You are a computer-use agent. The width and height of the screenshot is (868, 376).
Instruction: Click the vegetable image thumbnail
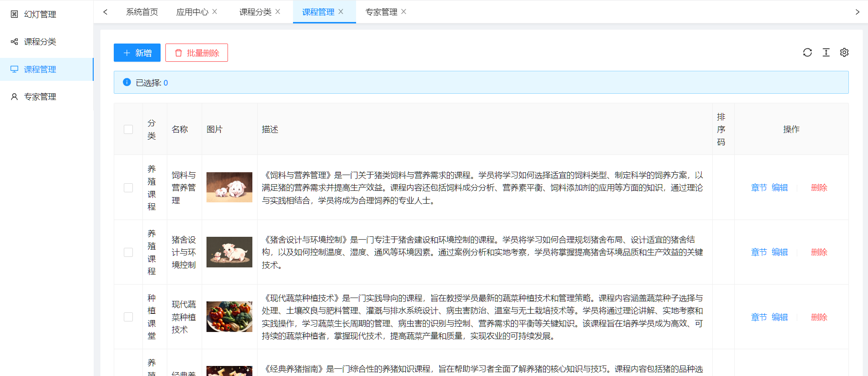click(229, 317)
